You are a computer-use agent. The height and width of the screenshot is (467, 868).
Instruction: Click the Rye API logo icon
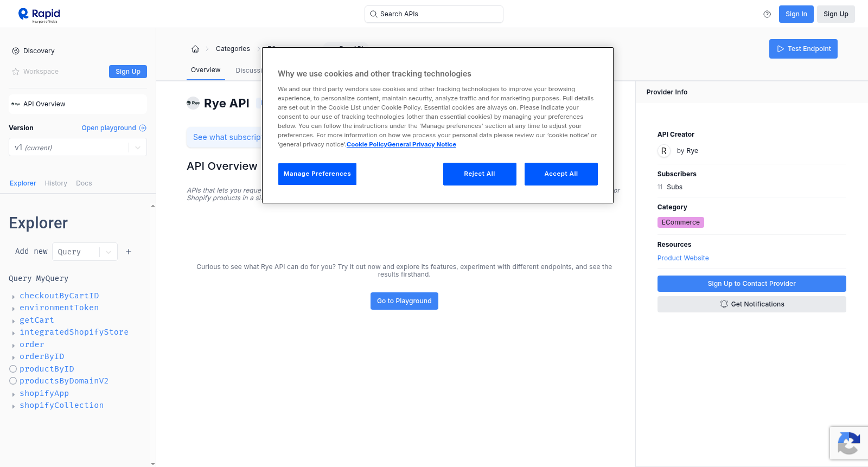[x=193, y=103]
